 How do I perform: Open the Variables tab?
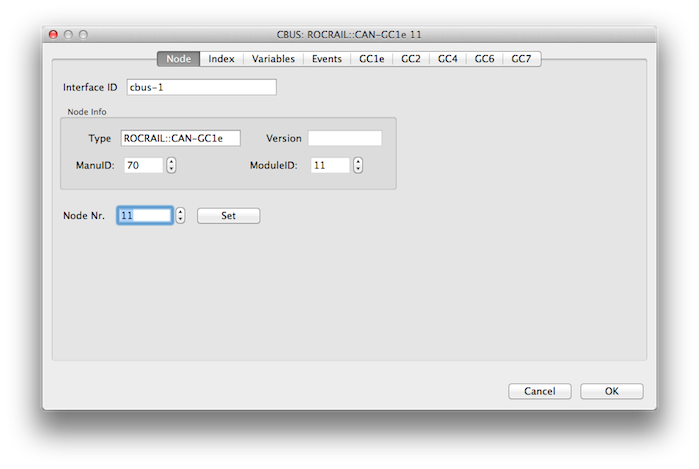tap(273, 59)
